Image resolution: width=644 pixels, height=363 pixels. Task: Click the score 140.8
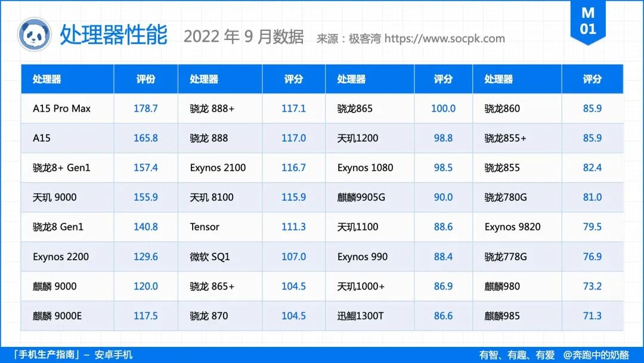pos(146,227)
